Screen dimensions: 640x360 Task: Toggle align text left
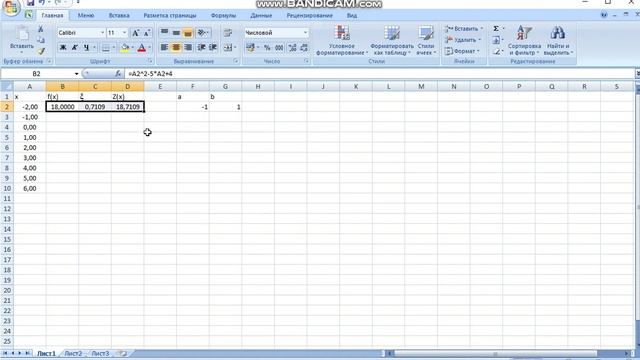164,48
